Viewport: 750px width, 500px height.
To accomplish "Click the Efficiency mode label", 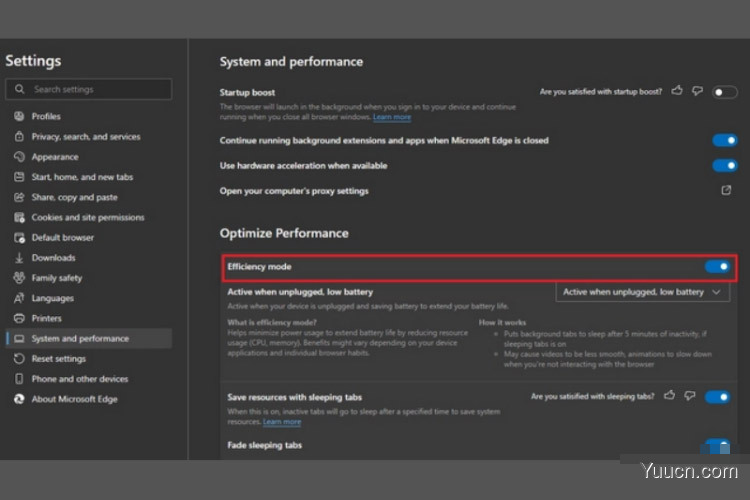I will pos(259,267).
